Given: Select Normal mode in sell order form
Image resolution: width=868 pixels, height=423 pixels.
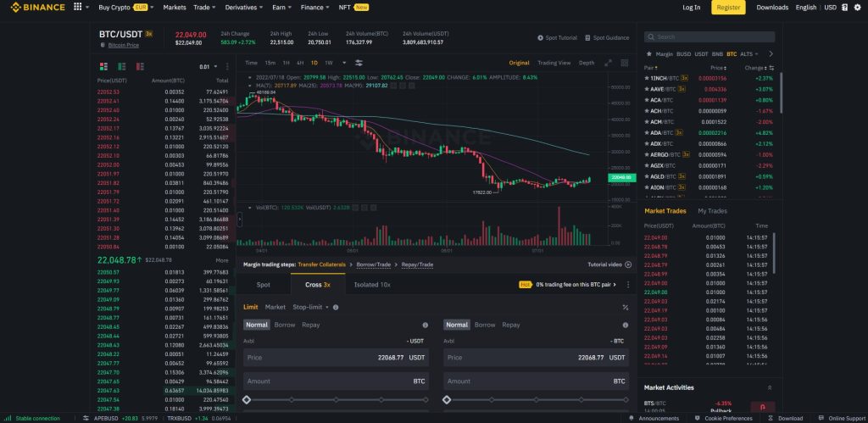Looking at the screenshot, I should [x=457, y=325].
